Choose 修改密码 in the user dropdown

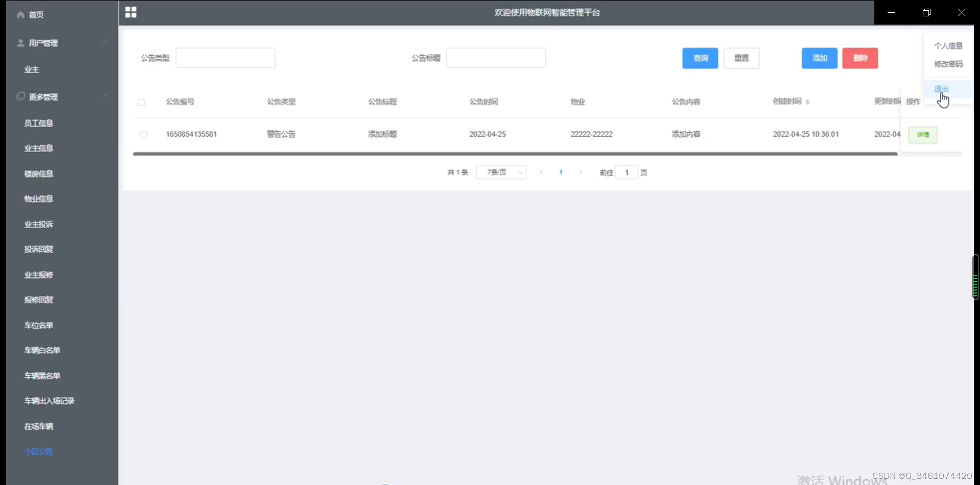(948, 64)
